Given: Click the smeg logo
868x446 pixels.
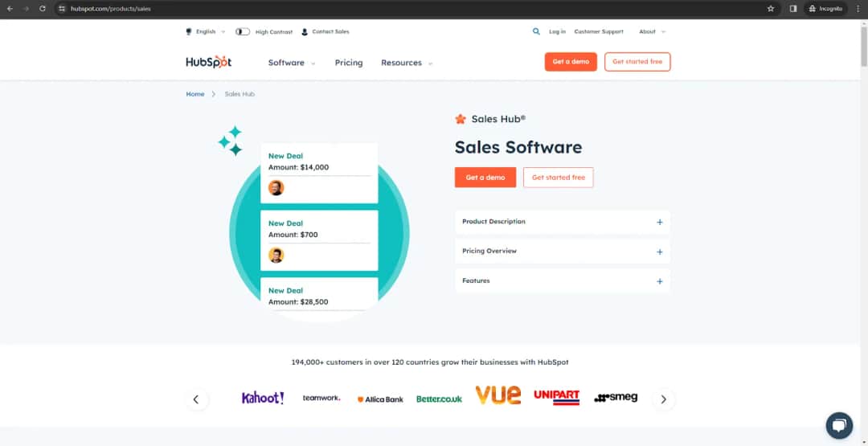Looking at the screenshot, I should [x=616, y=398].
